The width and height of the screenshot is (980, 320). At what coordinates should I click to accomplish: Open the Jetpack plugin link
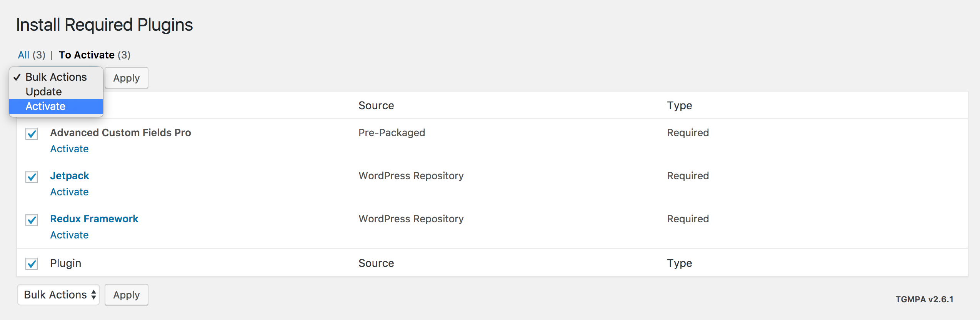click(x=70, y=176)
